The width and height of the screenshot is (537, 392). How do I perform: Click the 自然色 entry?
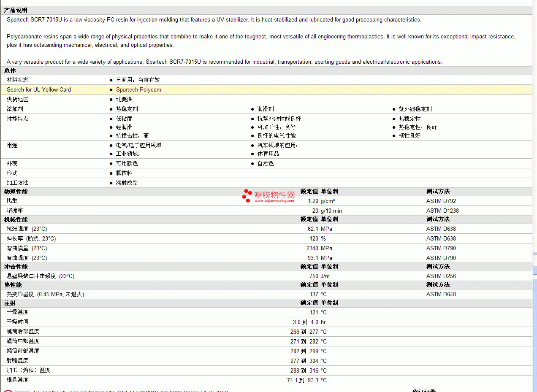[266, 163]
